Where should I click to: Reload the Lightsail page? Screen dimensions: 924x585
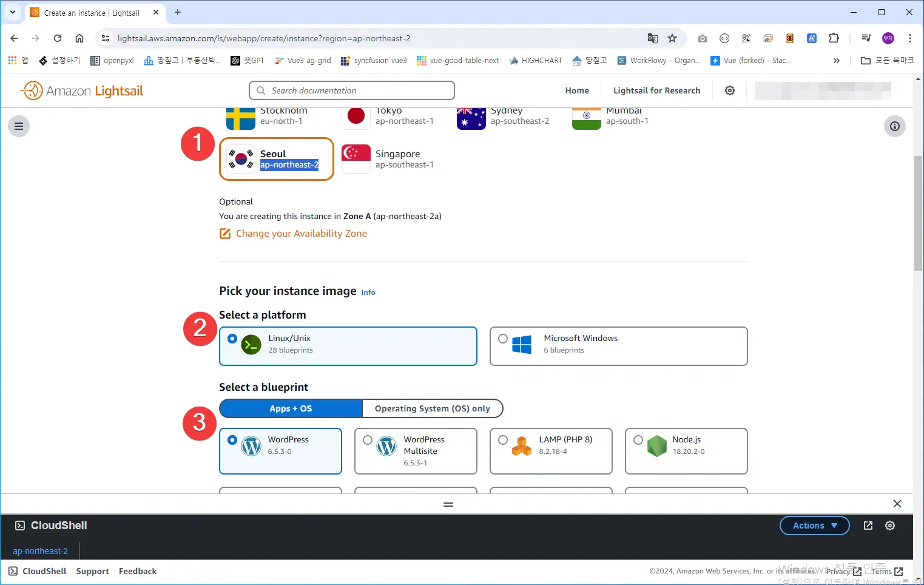tap(58, 38)
